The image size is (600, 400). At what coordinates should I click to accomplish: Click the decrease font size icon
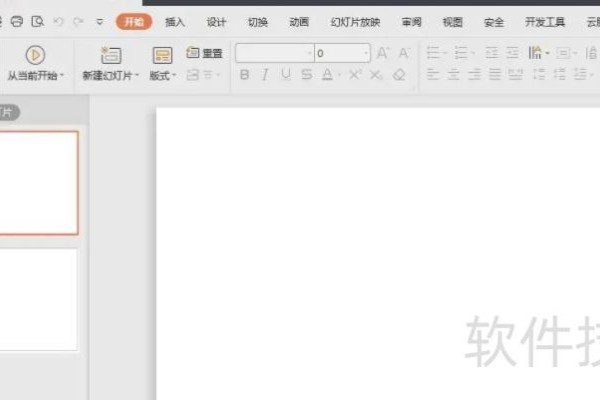coord(404,53)
